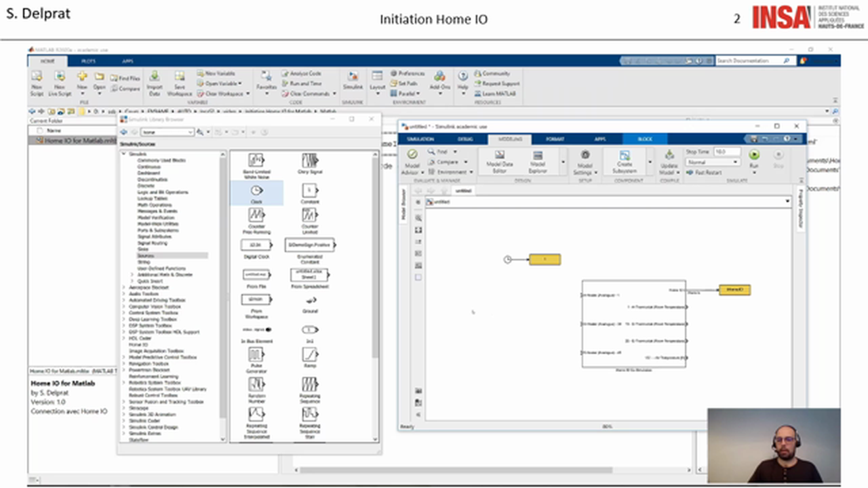The height and width of the screenshot is (488, 868).
Task: Click the Run simulation button in Simulink
Action: [754, 155]
